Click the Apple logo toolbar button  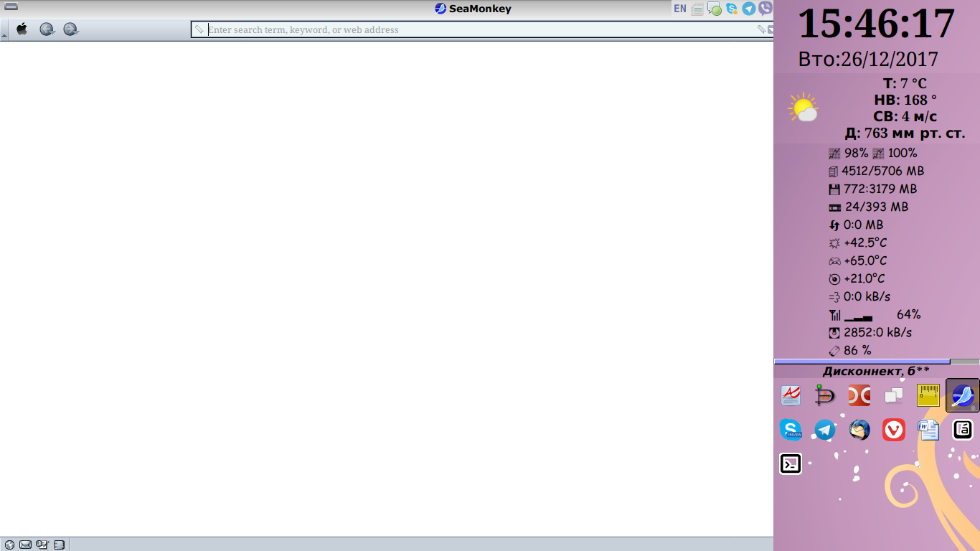(x=22, y=29)
